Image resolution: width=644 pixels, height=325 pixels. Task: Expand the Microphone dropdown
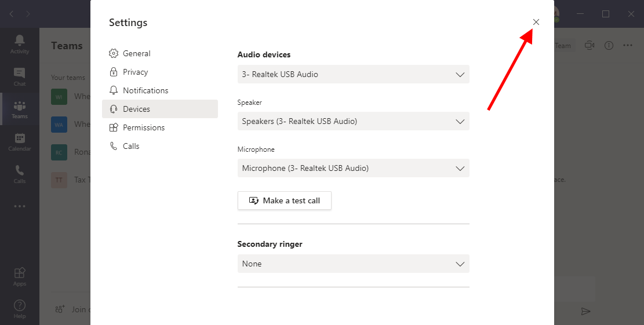(353, 168)
